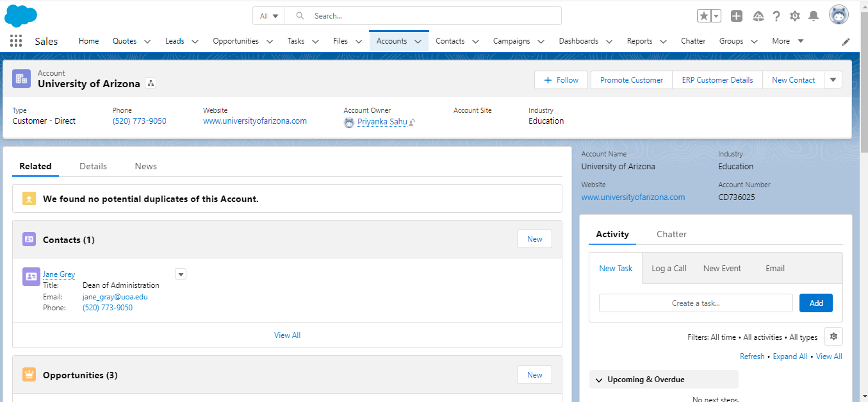Select account number CD736025 text
The height and width of the screenshot is (402, 868).
(737, 197)
